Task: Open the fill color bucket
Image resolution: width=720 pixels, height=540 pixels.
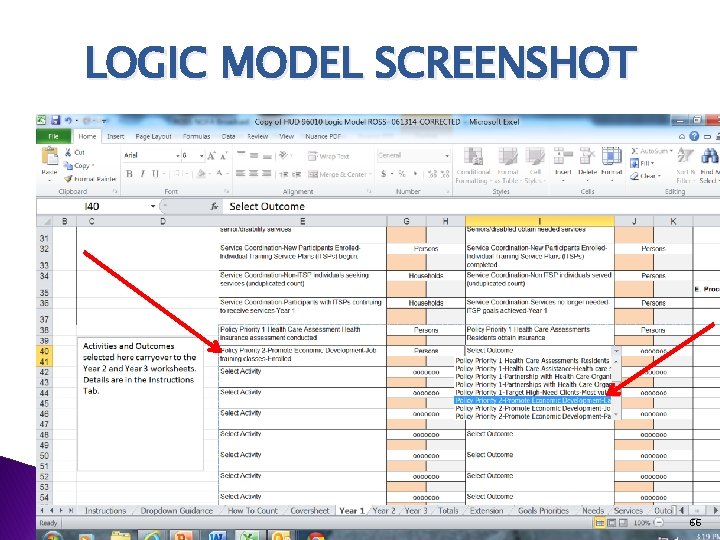Action: tap(201, 174)
